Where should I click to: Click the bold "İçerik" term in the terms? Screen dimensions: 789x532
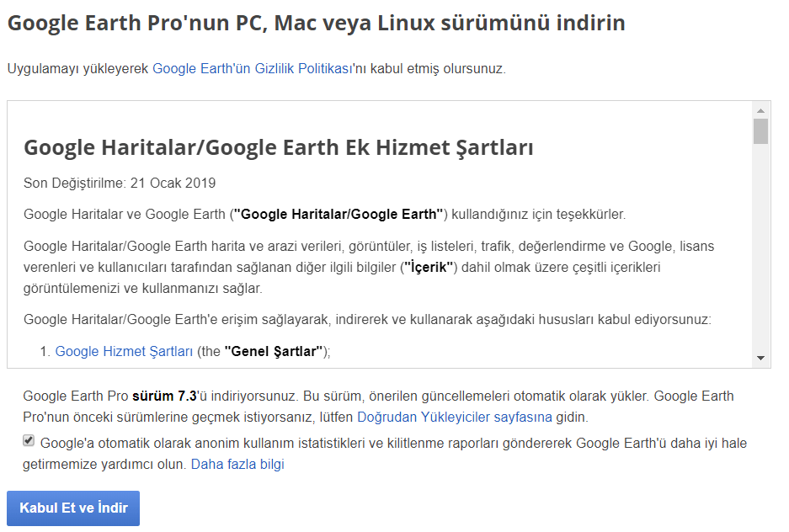point(429,268)
